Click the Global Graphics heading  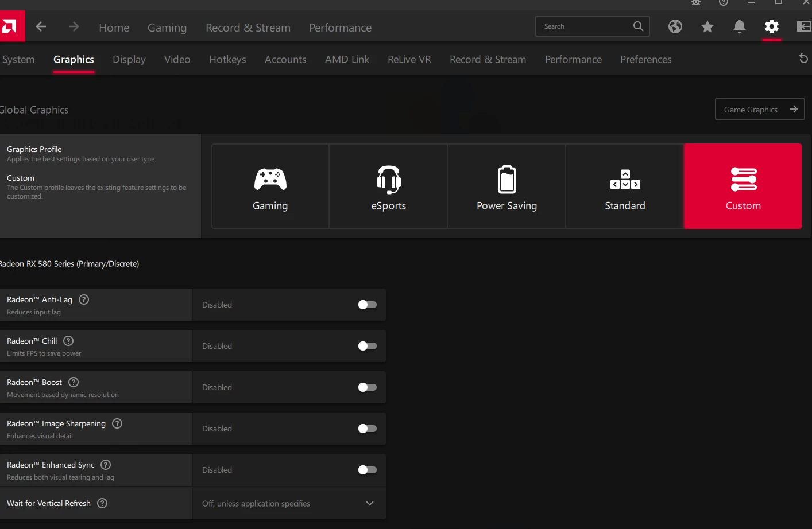pyautogui.click(x=34, y=110)
